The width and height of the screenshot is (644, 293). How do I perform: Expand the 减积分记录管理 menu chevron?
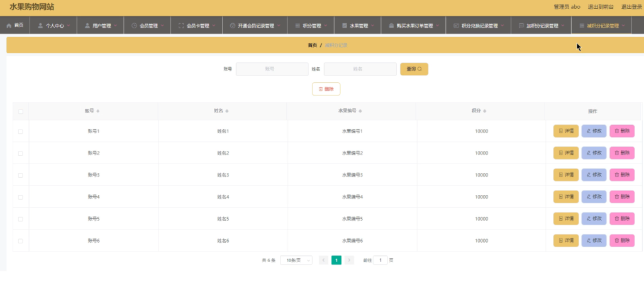tap(623, 25)
